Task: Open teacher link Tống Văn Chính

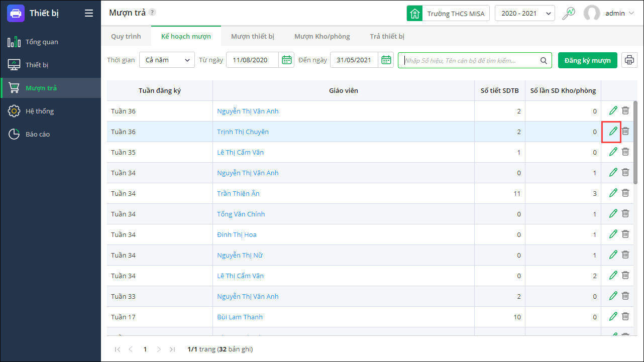Action: (241, 214)
